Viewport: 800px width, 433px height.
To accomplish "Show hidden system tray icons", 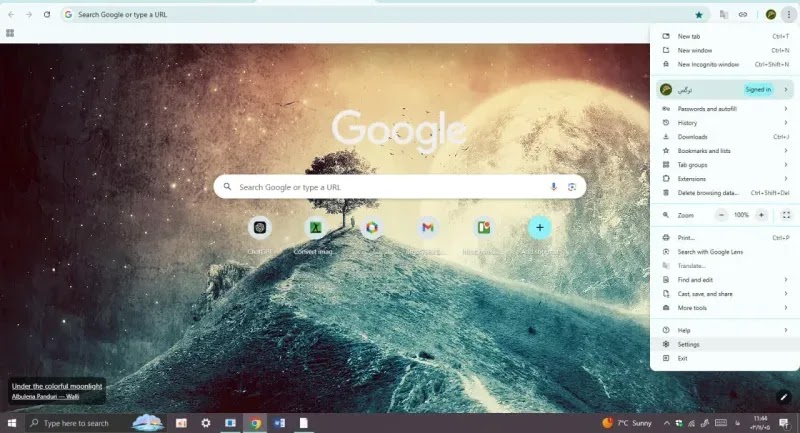I will pos(666,423).
